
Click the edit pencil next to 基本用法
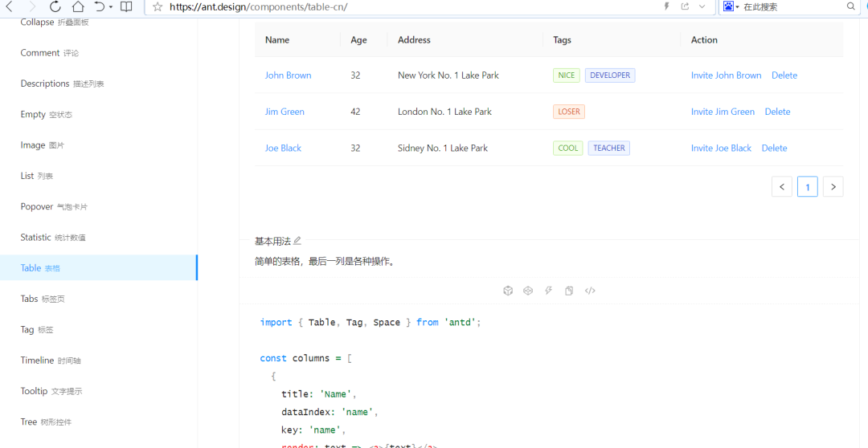[297, 241]
